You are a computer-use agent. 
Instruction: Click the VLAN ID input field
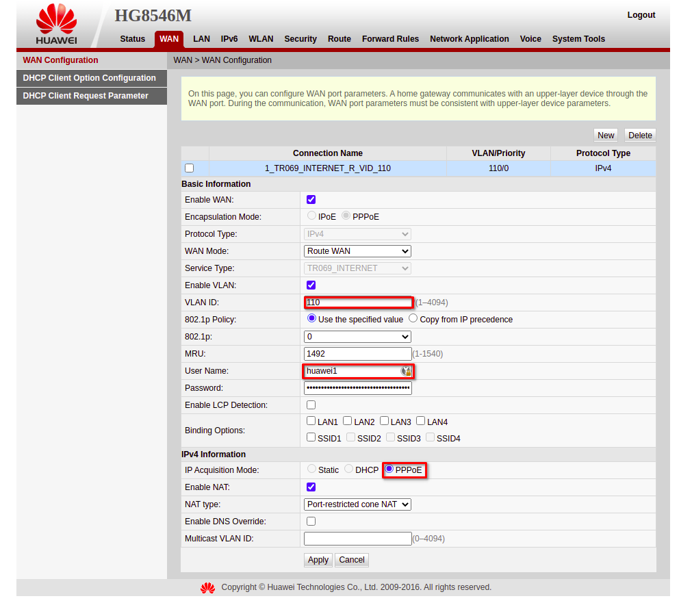pyautogui.click(x=358, y=303)
